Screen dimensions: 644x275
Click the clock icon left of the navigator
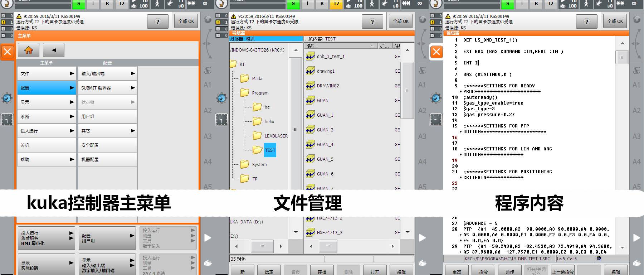(221, 119)
